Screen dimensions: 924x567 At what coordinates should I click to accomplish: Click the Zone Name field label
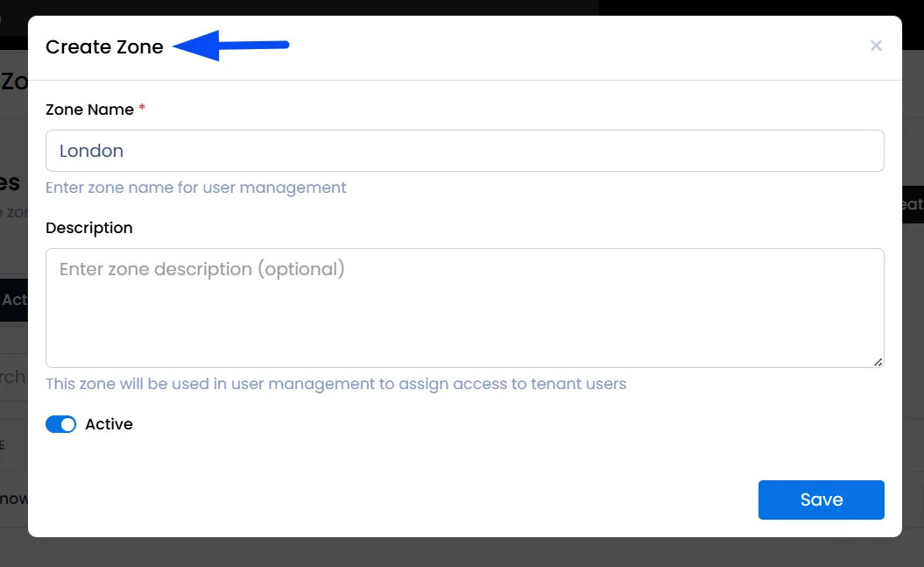click(x=89, y=110)
